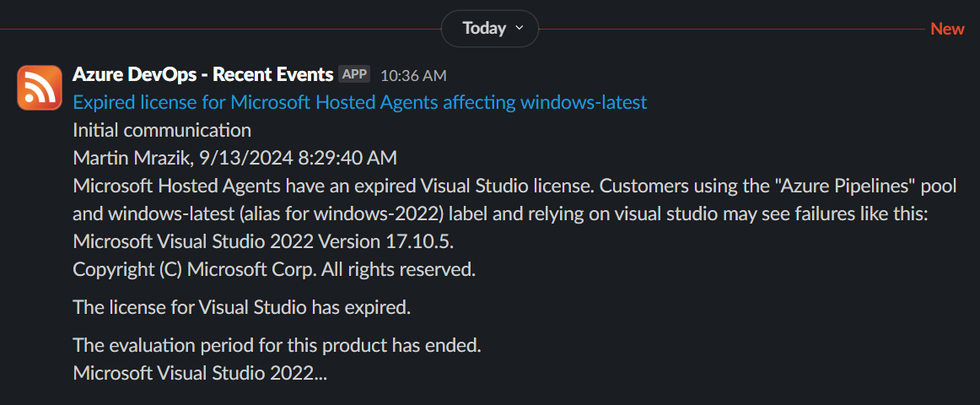Open the Today date divider dropdown
The image size is (980, 405).
(x=489, y=29)
